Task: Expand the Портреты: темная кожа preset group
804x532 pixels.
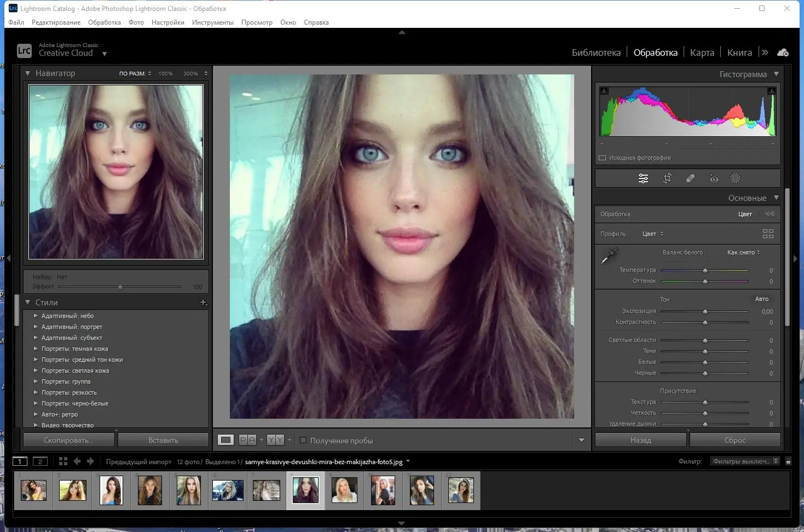Action: 36,349
